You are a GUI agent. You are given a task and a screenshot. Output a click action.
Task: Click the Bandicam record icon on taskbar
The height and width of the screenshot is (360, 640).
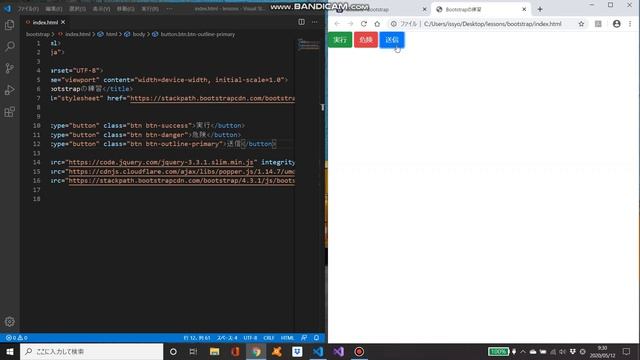tap(359, 351)
